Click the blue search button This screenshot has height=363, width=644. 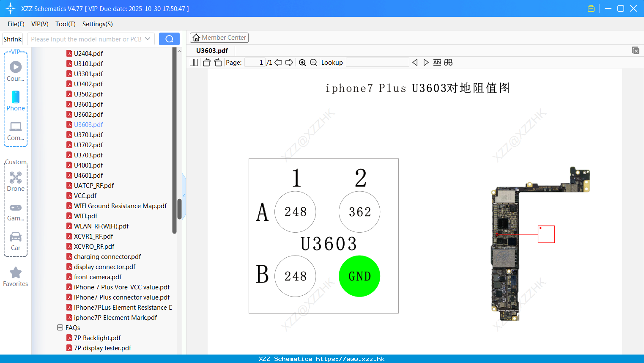pyautogui.click(x=169, y=39)
